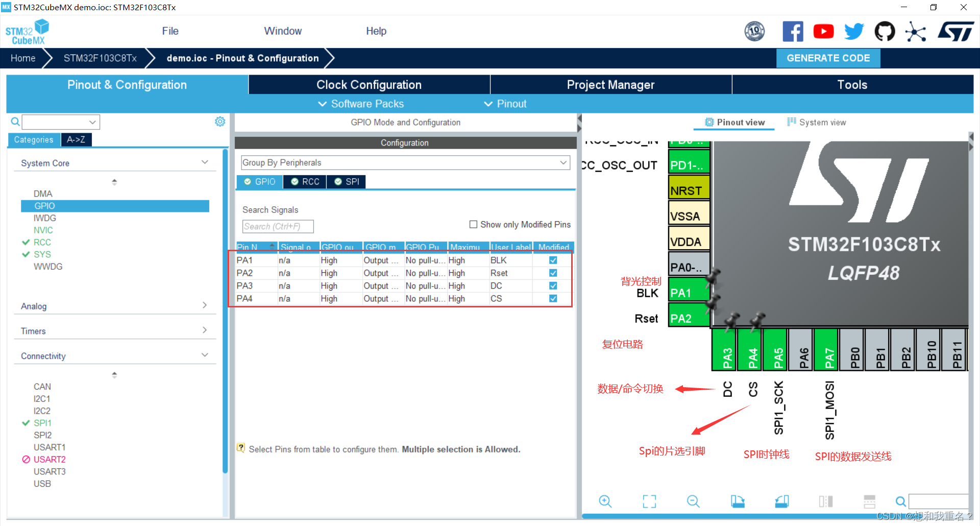
Task: Switch to the RCC configuration tab
Action: pos(305,182)
